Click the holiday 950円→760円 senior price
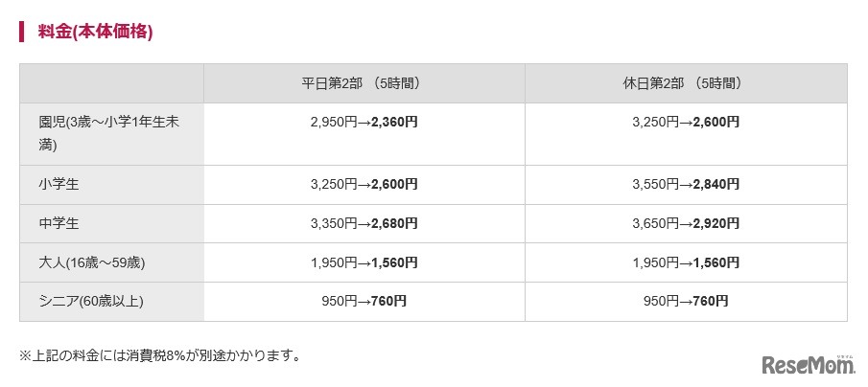The image size is (868, 387). 686,301
